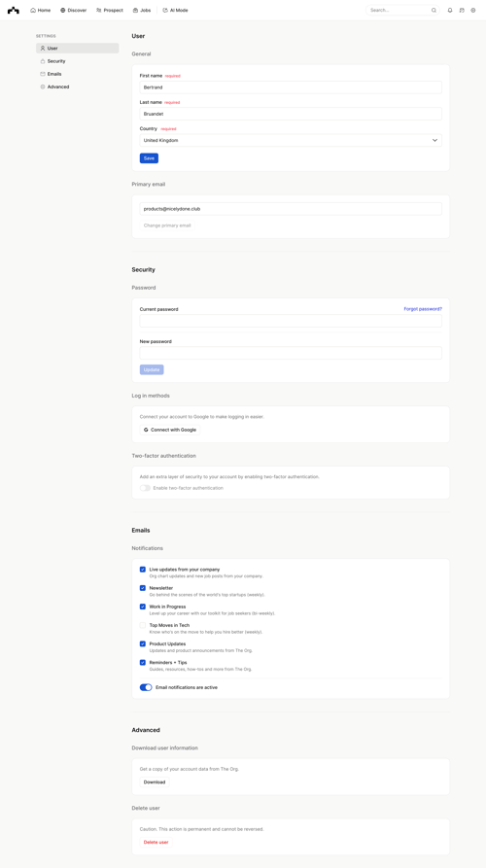Open Prospect in top navigation
The height and width of the screenshot is (868, 486).
click(110, 10)
